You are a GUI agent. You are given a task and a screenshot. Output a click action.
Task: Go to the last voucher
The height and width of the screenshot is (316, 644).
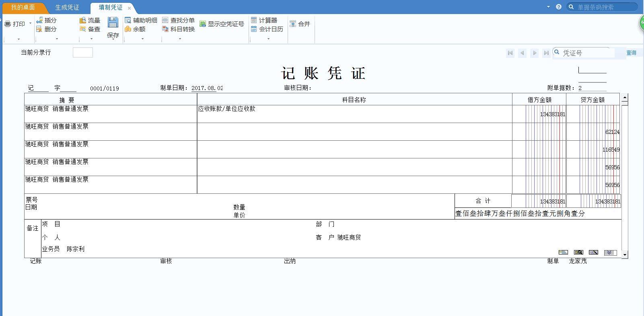(x=546, y=53)
